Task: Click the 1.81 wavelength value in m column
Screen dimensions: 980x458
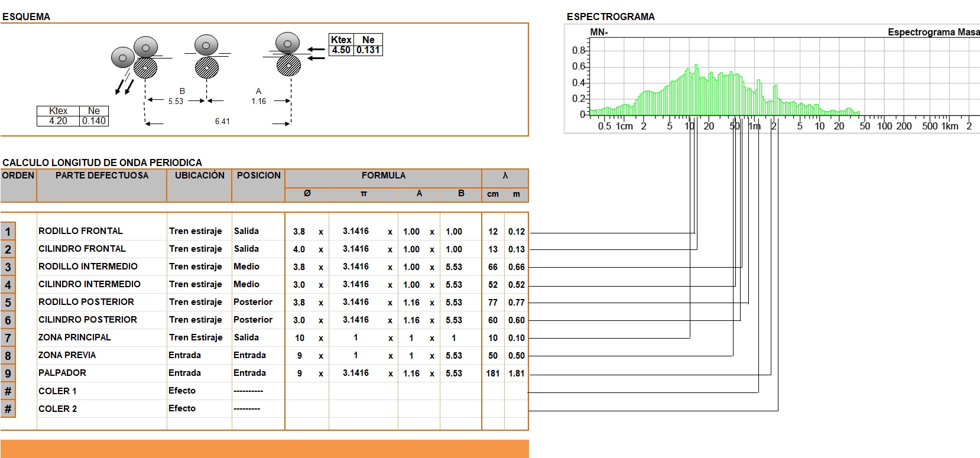Action: click(x=516, y=373)
